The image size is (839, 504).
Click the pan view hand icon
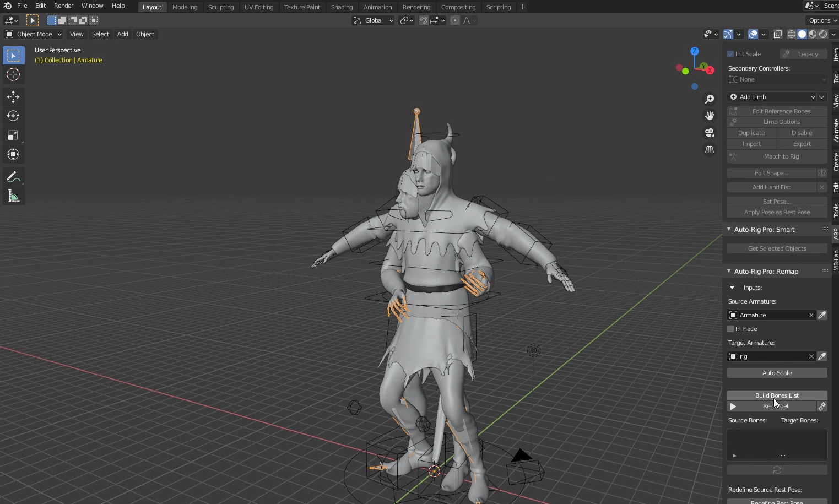coord(710,116)
